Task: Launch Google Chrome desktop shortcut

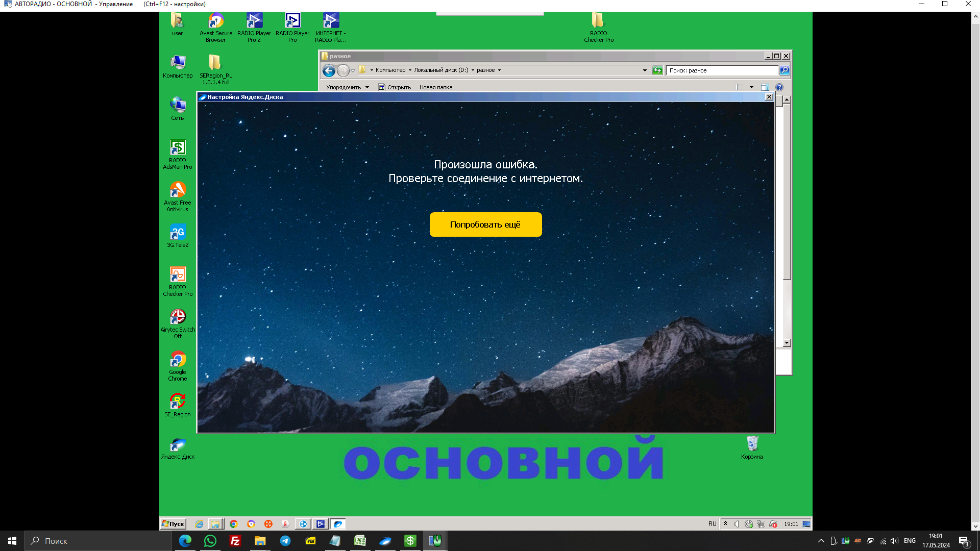Action: [x=178, y=366]
